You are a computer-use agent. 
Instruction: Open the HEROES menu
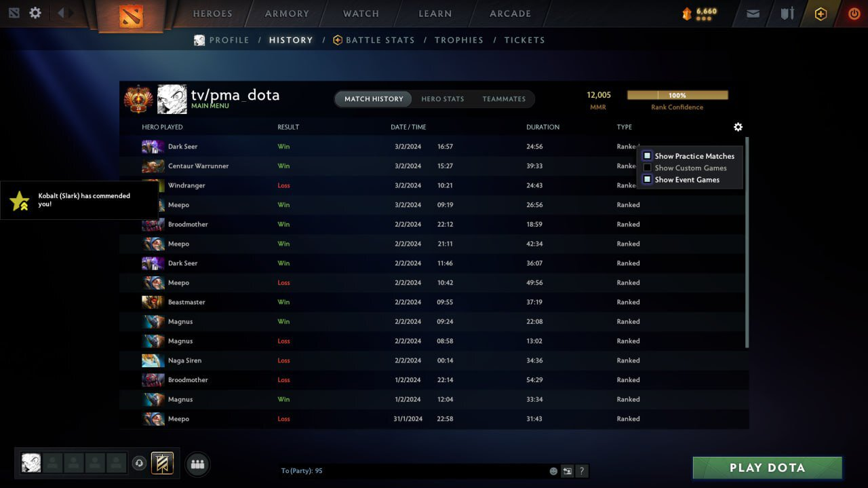[x=212, y=14]
